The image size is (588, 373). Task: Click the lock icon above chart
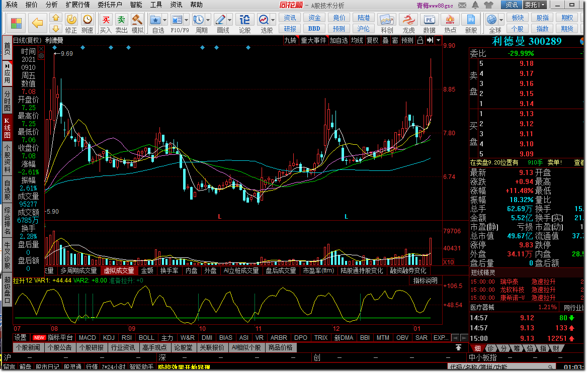[x=421, y=40]
